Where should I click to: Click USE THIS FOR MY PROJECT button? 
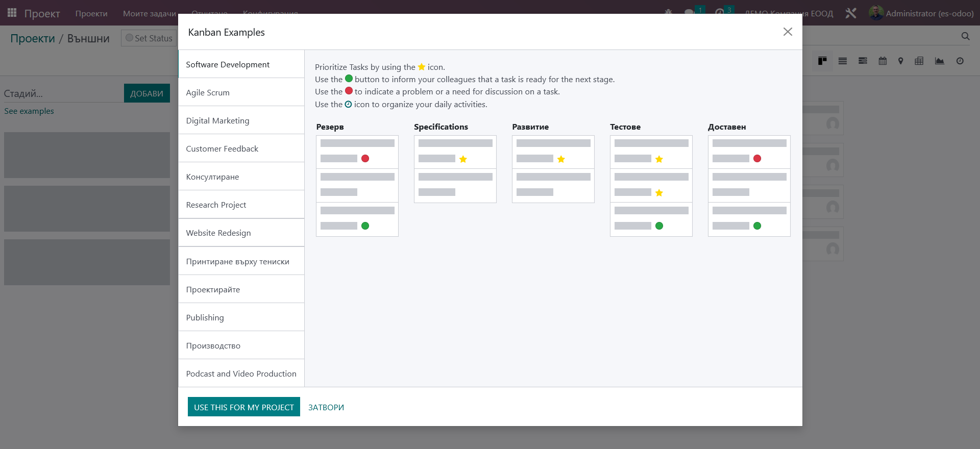(244, 407)
